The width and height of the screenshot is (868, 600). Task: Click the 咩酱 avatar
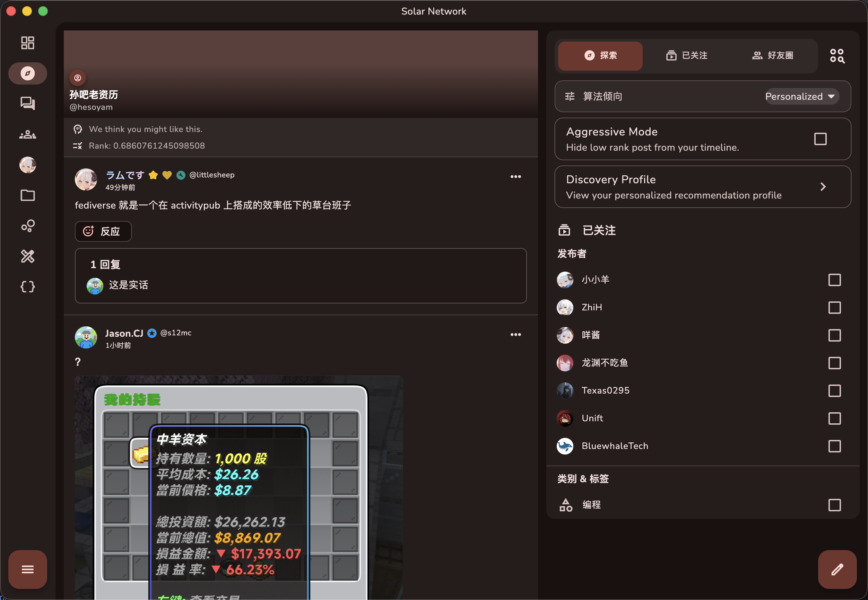click(x=565, y=335)
